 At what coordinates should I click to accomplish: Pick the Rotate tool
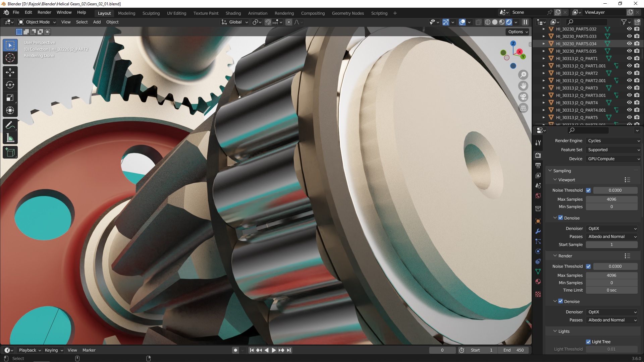(x=10, y=85)
